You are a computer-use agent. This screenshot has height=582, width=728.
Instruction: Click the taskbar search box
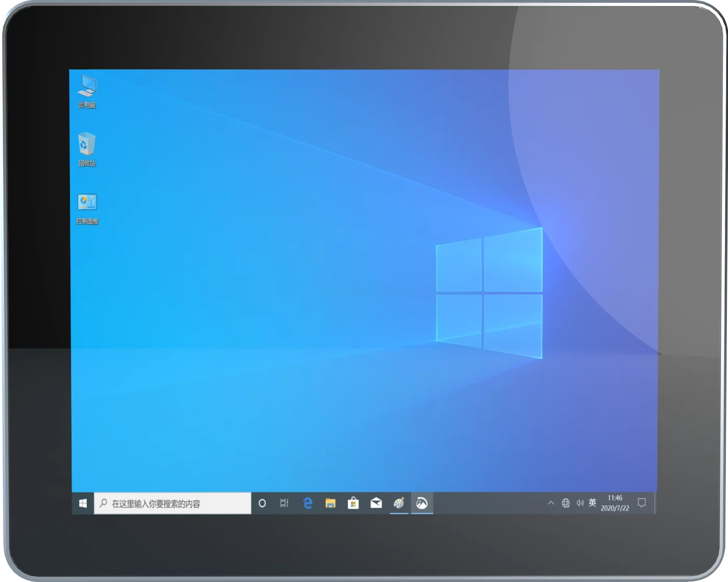(172, 503)
